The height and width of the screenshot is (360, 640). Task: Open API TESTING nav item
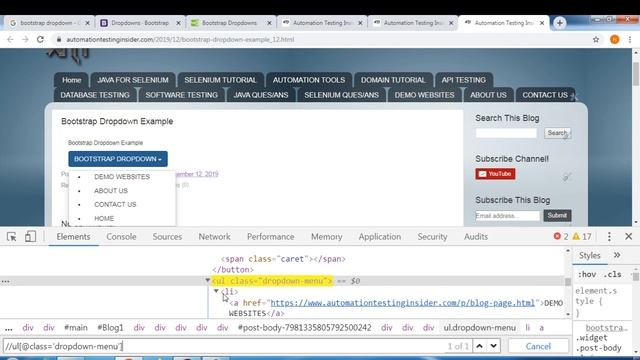pos(464,80)
